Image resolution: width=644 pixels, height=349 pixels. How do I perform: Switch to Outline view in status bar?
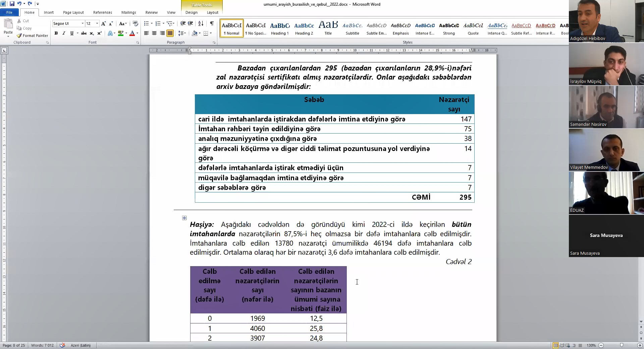click(574, 345)
